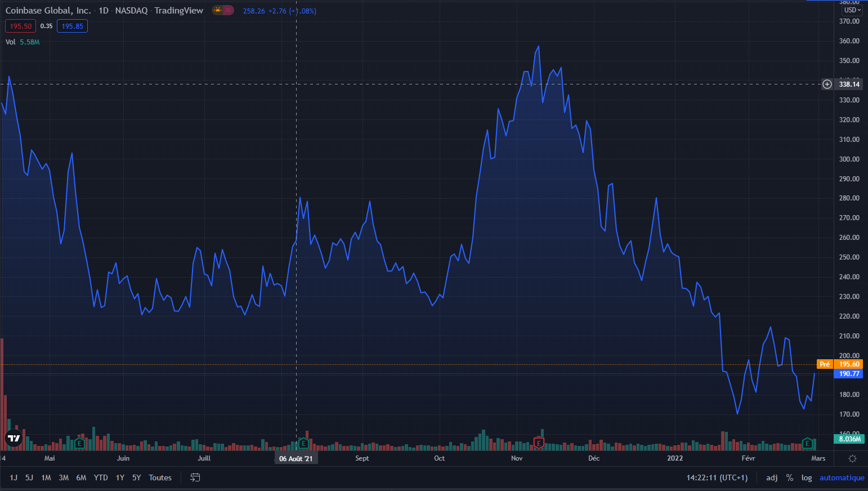This screenshot has height=491, width=868.
Task: Toggle automatique scale mode
Action: click(842, 477)
